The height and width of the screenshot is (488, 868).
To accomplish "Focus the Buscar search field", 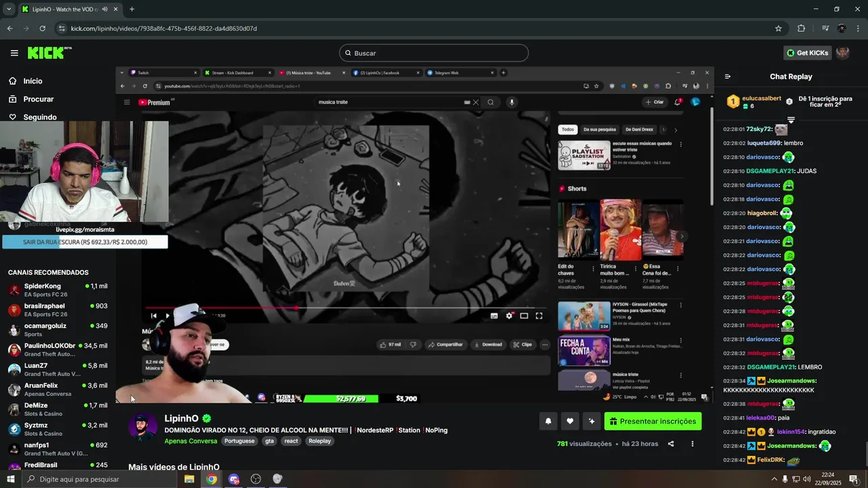I will click(434, 53).
